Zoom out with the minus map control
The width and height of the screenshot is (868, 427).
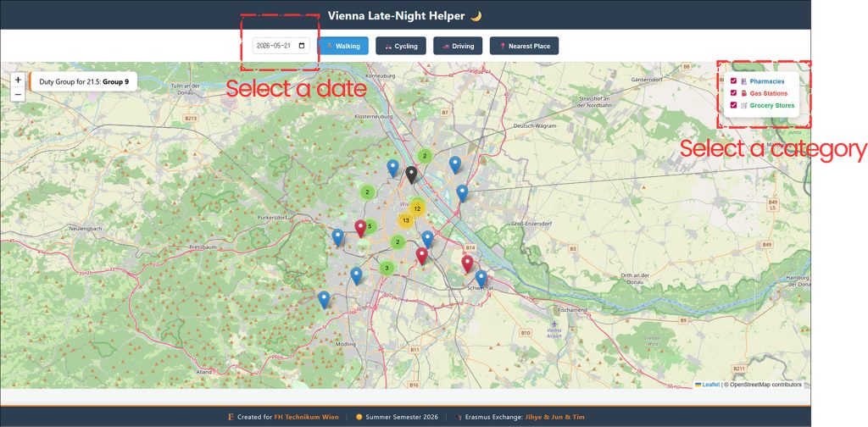coord(18,94)
